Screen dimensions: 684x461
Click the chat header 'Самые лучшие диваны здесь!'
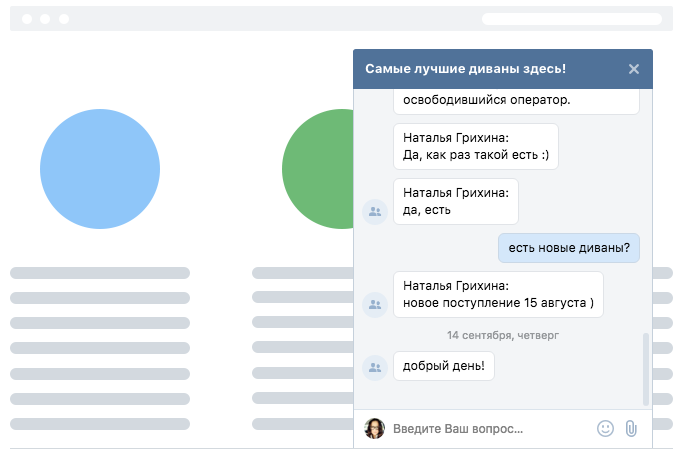[465, 69]
